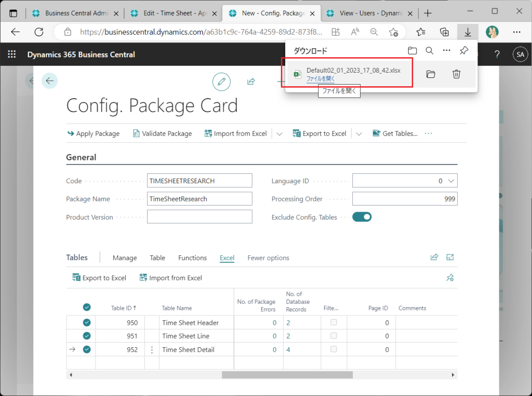Screen dimensions: 532x396
Task: Tick the Filtered checkbox for Time Sheet Line
Action: (x=334, y=336)
